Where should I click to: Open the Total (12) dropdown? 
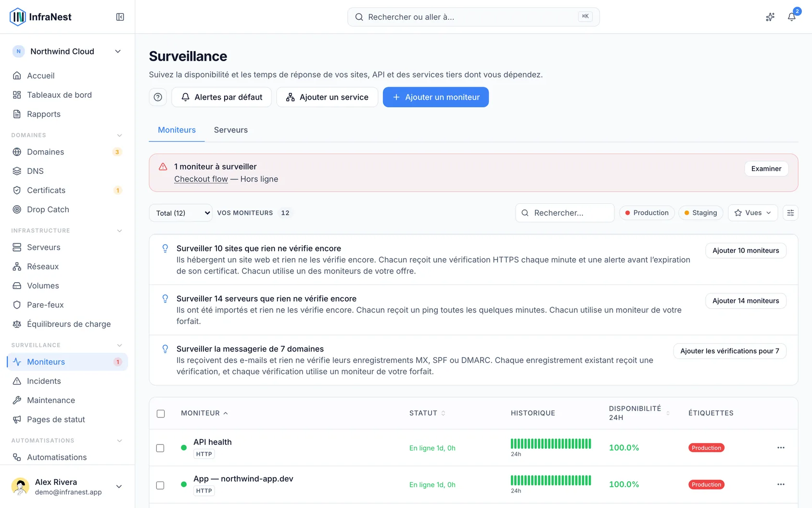(x=180, y=213)
